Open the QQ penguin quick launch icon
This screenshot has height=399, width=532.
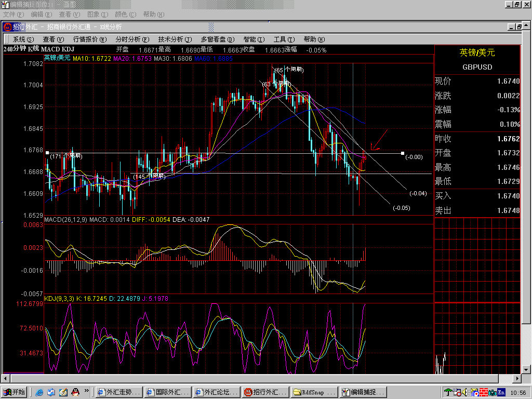coord(75,392)
